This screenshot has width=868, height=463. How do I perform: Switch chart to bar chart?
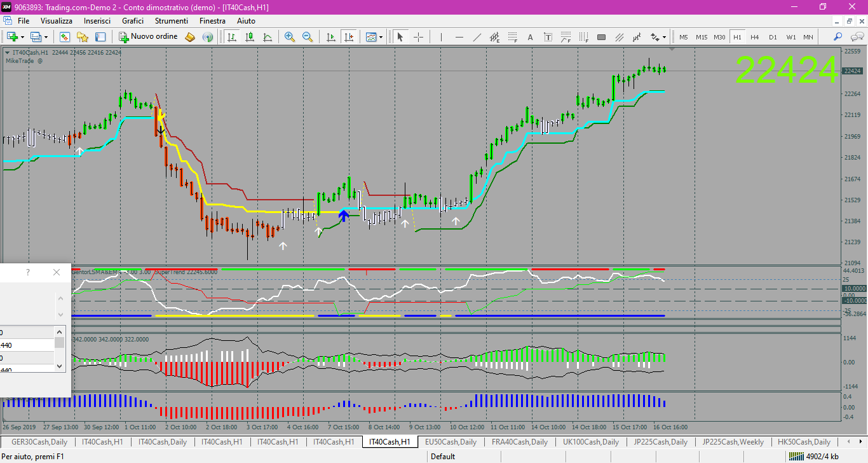[x=232, y=37]
